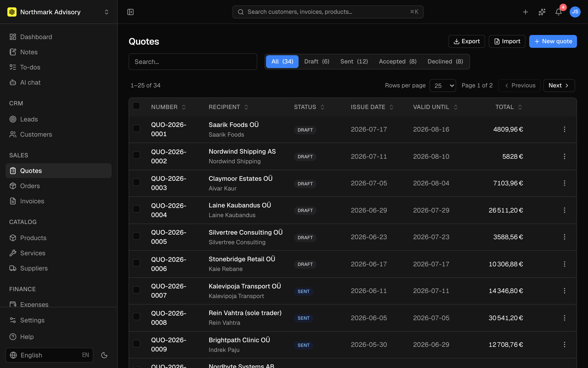Sort table by Valid Until column

coord(435,107)
